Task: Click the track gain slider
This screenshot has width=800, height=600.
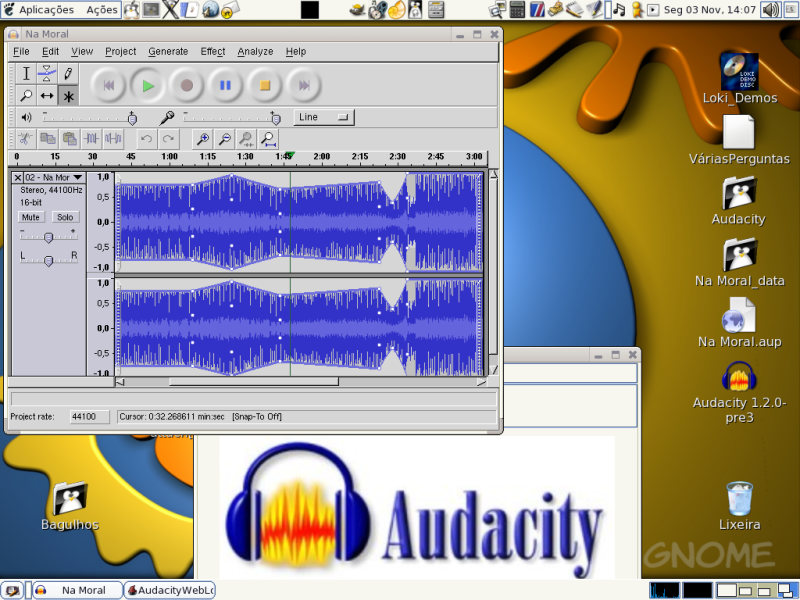Action: point(48,237)
